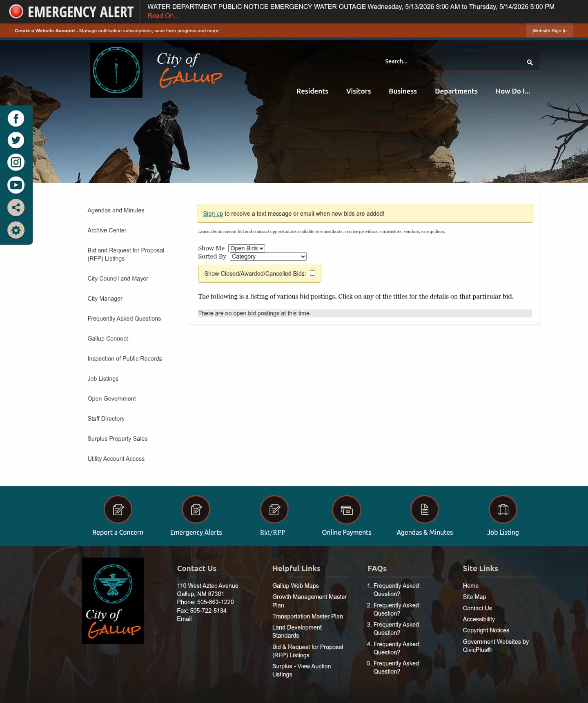588x703 pixels.
Task: Open Surplus Property Sales link
Action: [x=118, y=439]
